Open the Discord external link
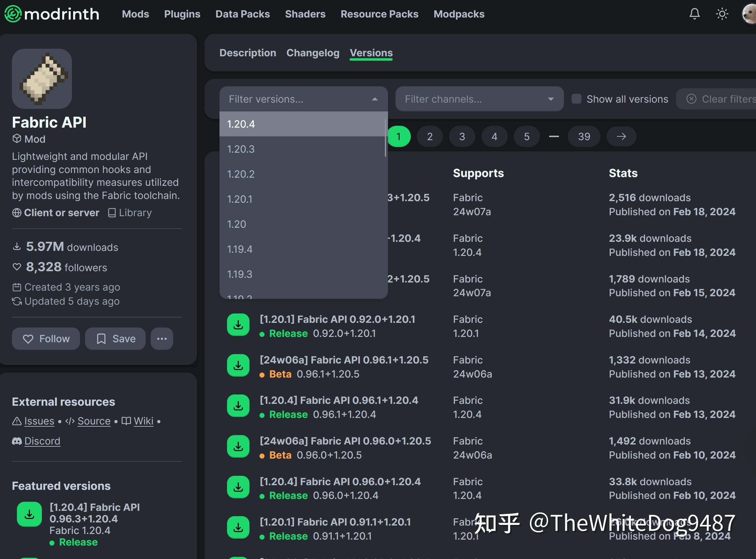Screen dimensions: 756x559 tap(42, 441)
